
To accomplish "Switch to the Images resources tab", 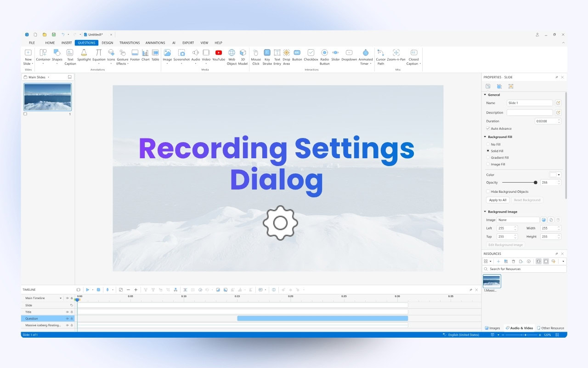I will (492, 328).
